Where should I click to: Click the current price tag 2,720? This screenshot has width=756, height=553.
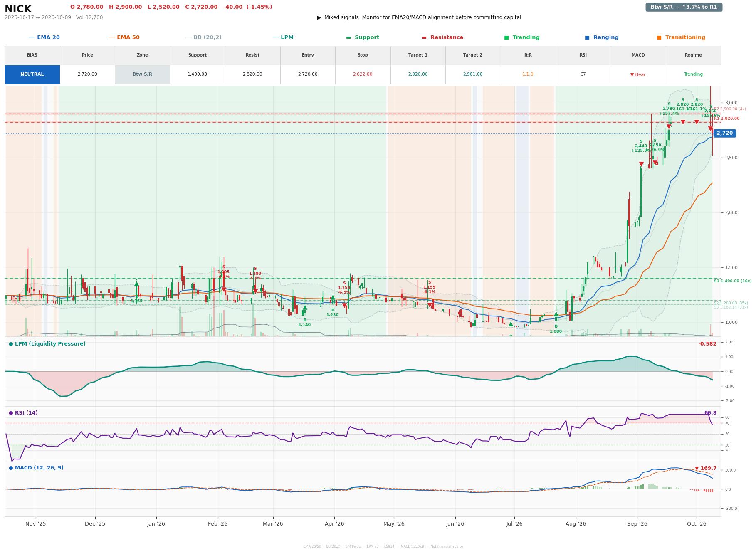point(724,133)
